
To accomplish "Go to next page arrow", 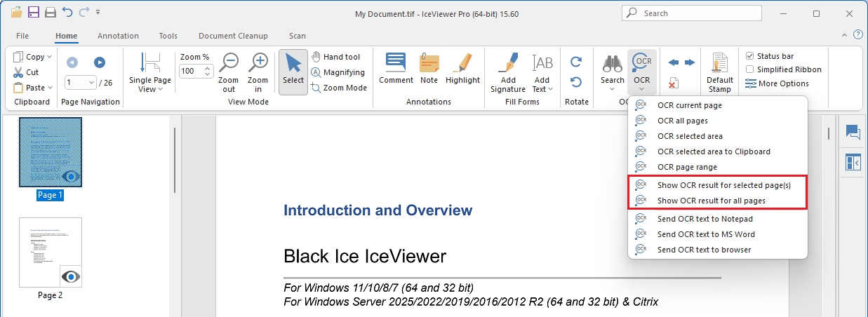I will click(100, 62).
